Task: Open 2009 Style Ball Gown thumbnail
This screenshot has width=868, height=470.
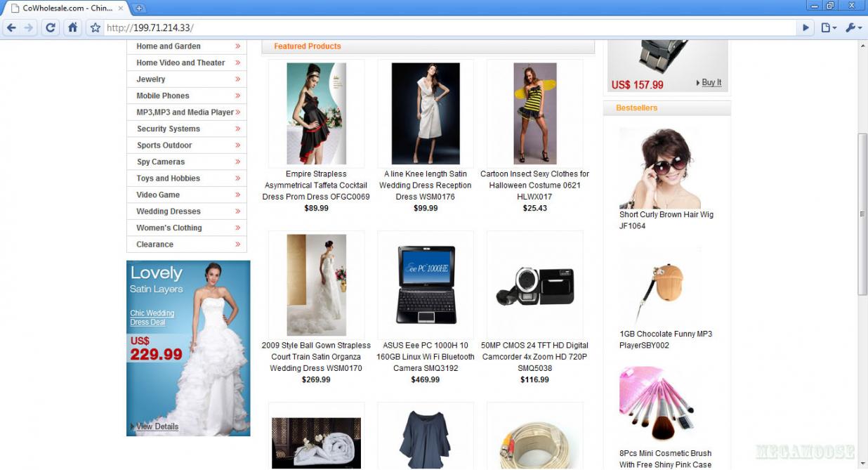Action: pyautogui.click(x=316, y=285)
